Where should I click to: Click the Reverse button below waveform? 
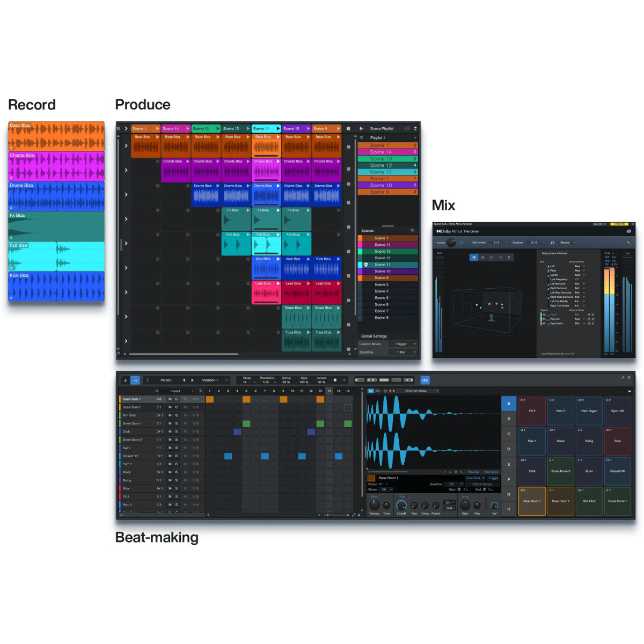[x=473, y=472]
